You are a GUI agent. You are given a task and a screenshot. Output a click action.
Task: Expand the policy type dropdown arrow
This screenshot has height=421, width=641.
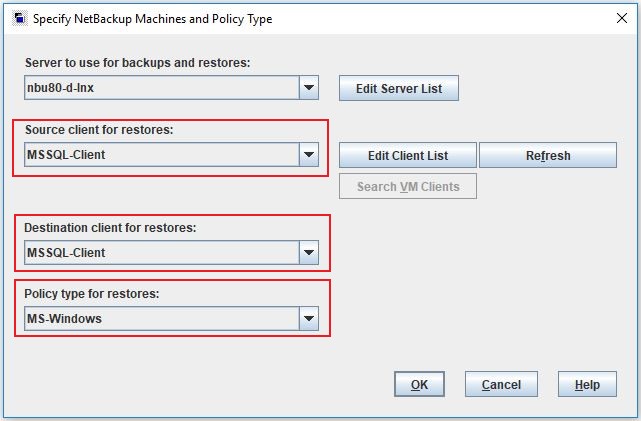(x=309, y=319)
